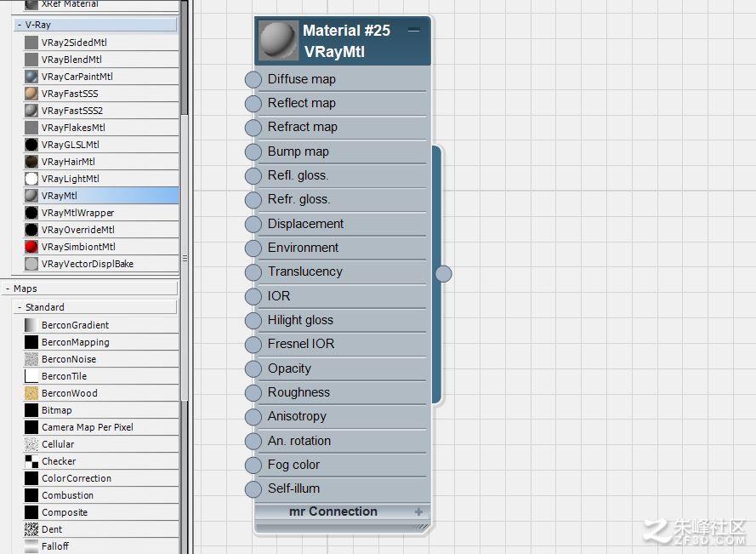Click the VRayFlakesMtl icon
The image size is (756, 554).
click(31, 128)
